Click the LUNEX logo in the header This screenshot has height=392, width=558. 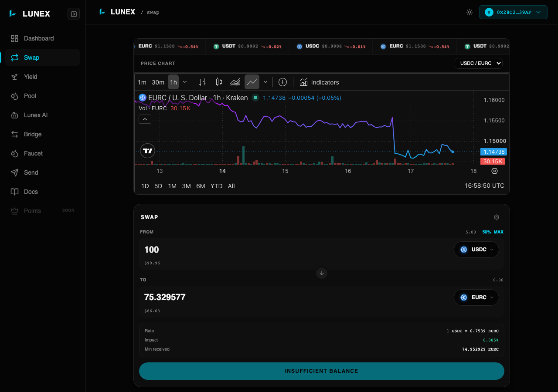117,12
